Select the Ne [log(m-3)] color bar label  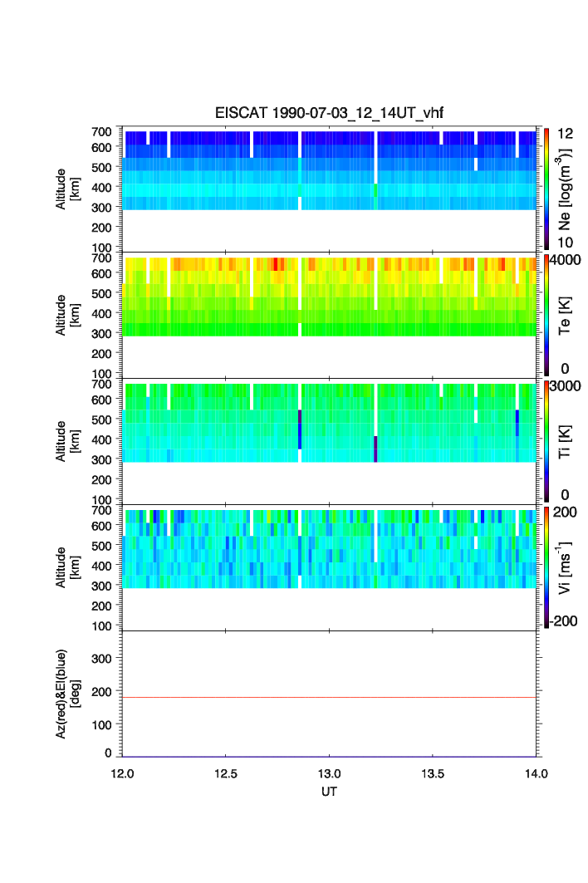click(565, 189)
